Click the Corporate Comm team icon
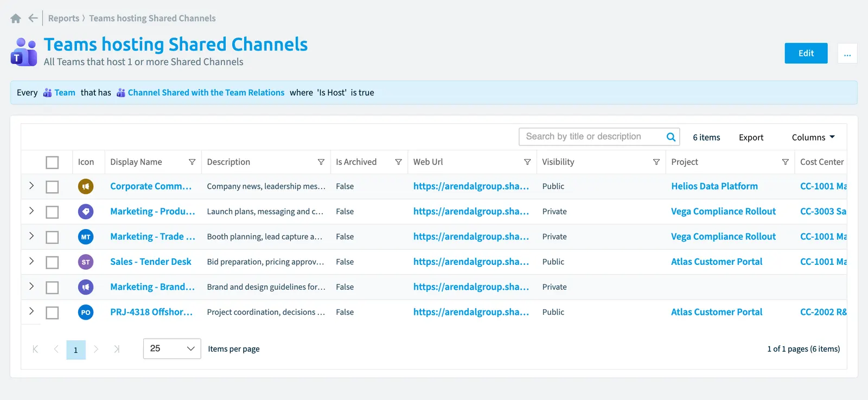Screen dimensions: 868x400 pyautogui.click(x=86, y=186)
